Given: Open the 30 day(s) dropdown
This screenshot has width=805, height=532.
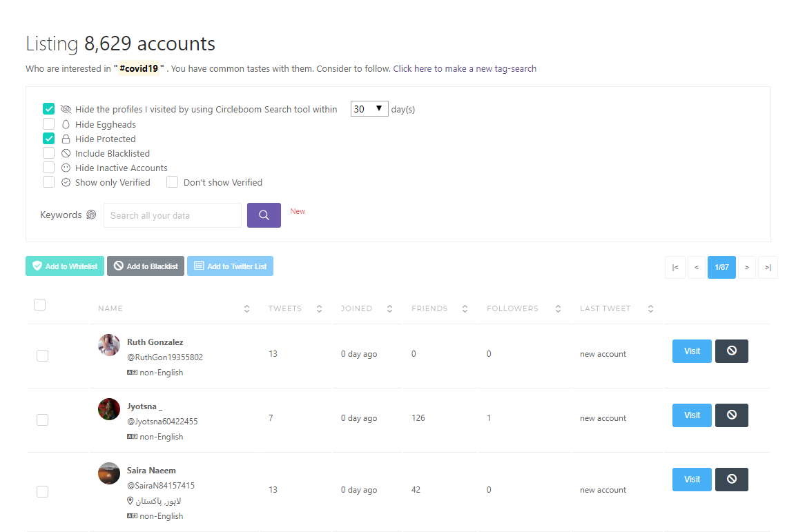Looking at the screenshot, I should click(x=369, y=109).
